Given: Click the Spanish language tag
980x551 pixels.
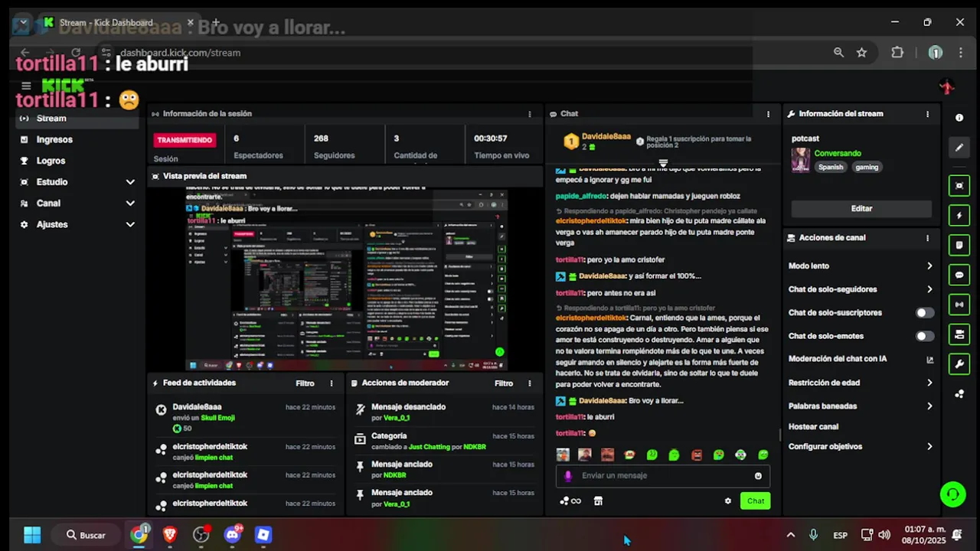Looking at the screenshot, I should coord(831,167).
